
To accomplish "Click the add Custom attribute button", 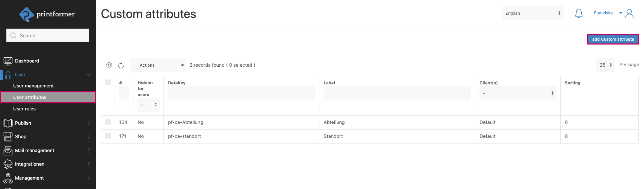I will [613, 39].
